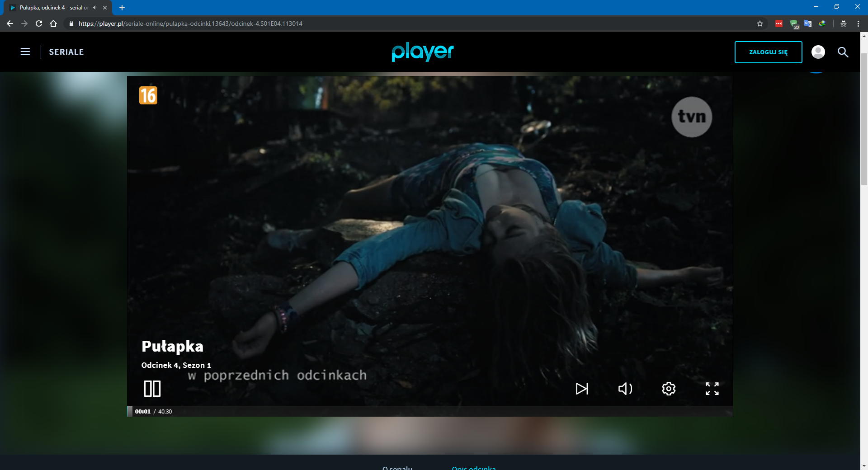The height and width of the screenshot is (470, 868).
Task: Switch video to fullscreen mode
Action: click(x=712, y=389)
